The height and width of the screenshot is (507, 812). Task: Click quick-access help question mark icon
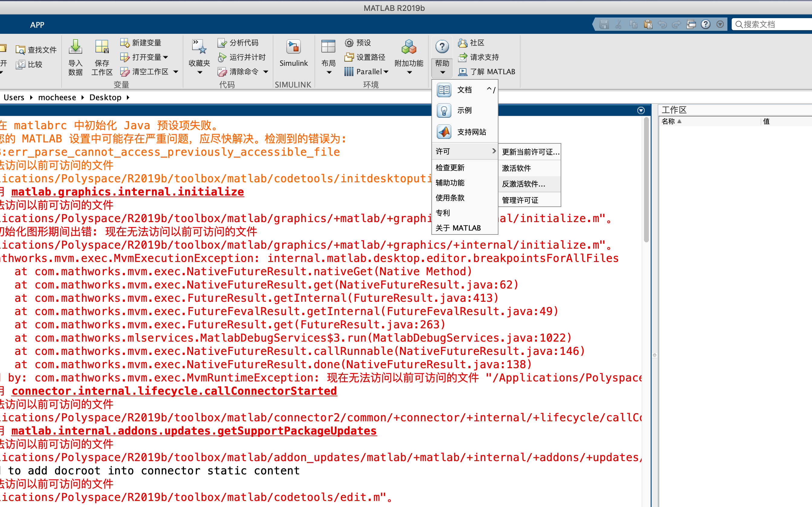click(x=706, y=24)
